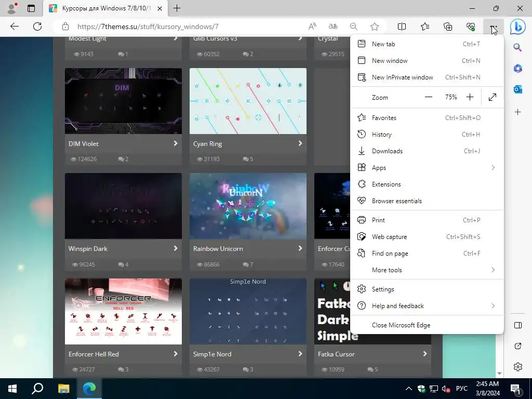Choose Find on page

[x=427, y=253]
